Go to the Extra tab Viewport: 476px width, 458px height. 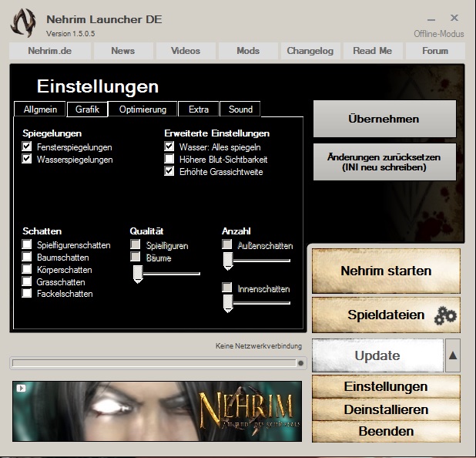199,109
